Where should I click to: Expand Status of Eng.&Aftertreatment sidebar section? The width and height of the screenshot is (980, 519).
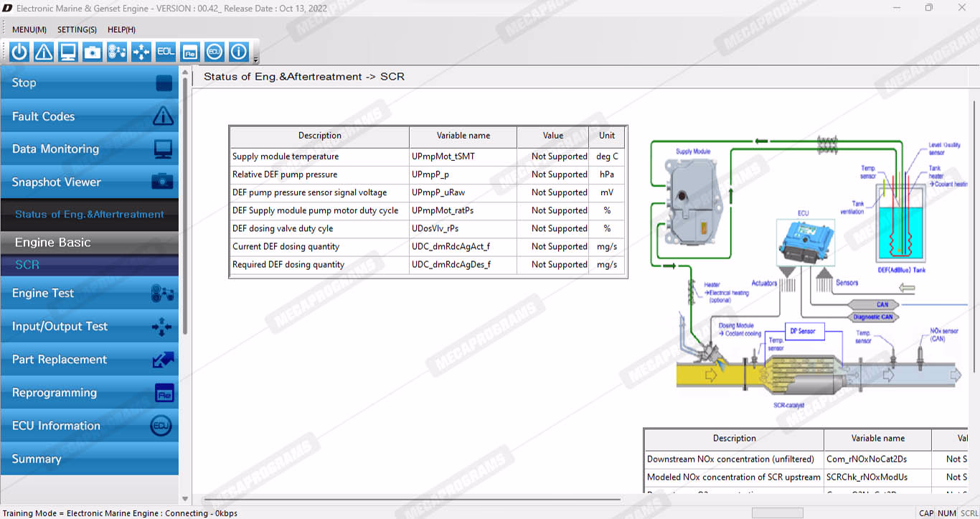tap(89, 214)
